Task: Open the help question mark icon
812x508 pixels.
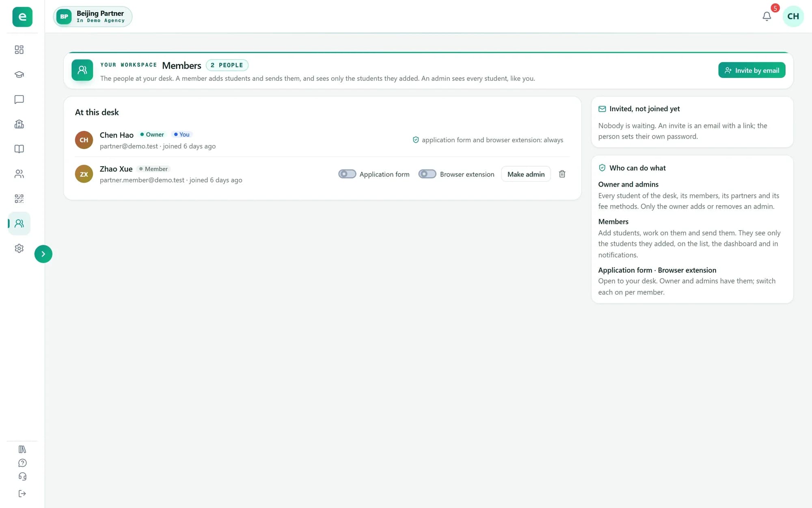Action: [22, 463]
